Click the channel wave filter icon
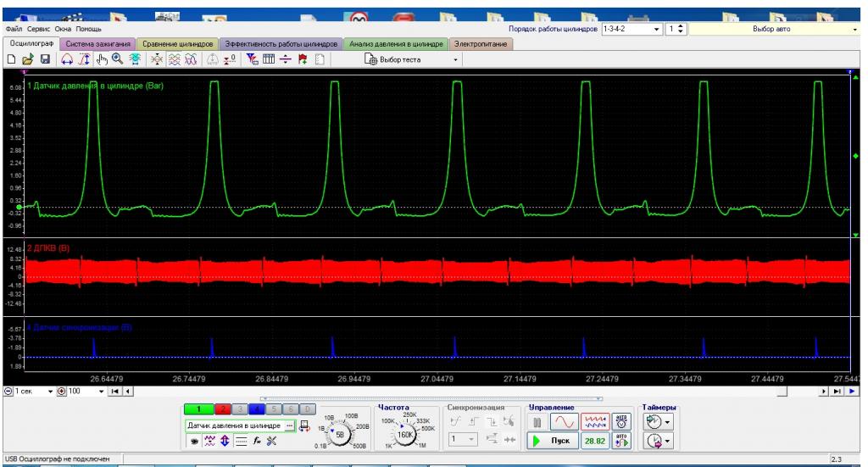Image resolution: width=868 pixels, height=467 pixels. 209,441
